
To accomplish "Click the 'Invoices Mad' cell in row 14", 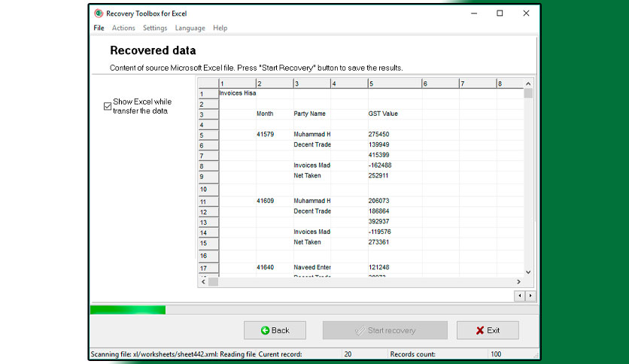I will (x=312, y=232).
